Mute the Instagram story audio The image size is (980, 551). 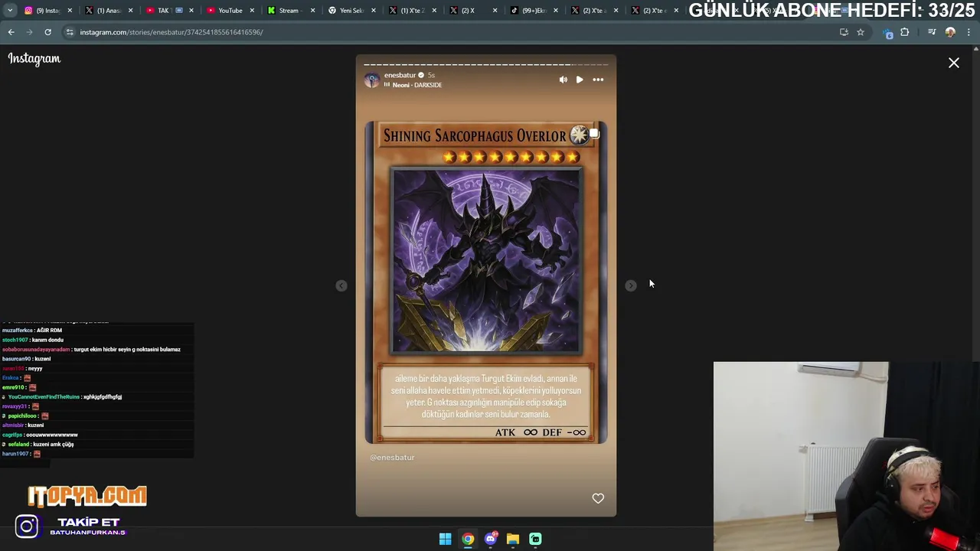pyautogui.click(x=563, y=80)
